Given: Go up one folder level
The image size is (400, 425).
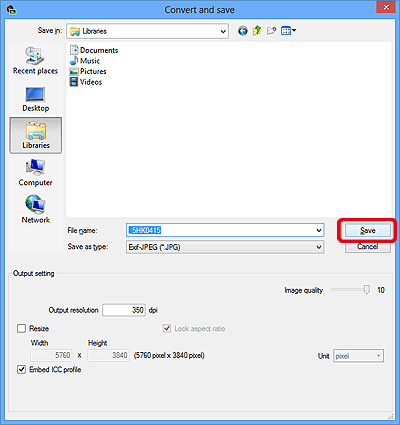Looking at the screenshot, I should click(x=257, y=31).
